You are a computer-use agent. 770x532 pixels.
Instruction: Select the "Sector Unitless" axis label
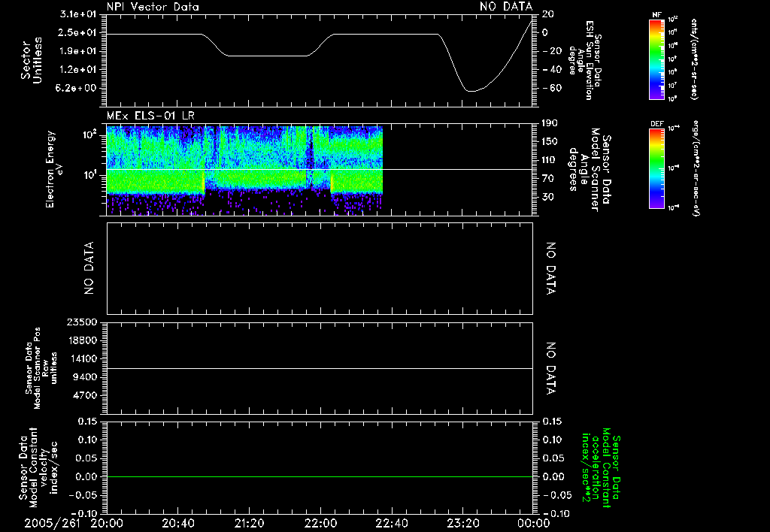32,60
